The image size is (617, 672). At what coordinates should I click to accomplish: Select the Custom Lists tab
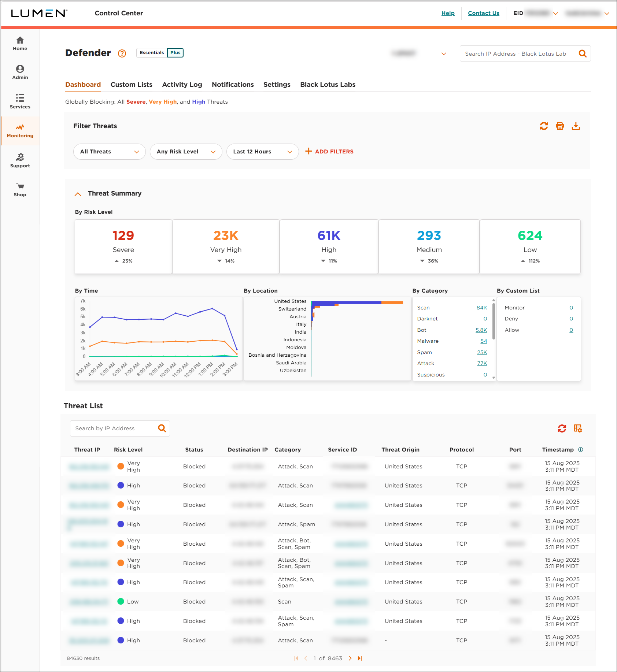point(132,85)
